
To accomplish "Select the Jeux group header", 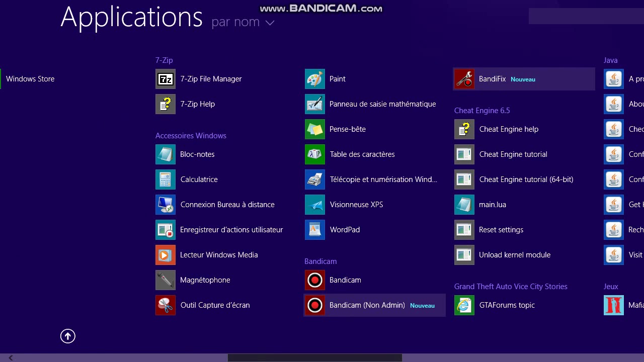I will [x=611, y=286].
